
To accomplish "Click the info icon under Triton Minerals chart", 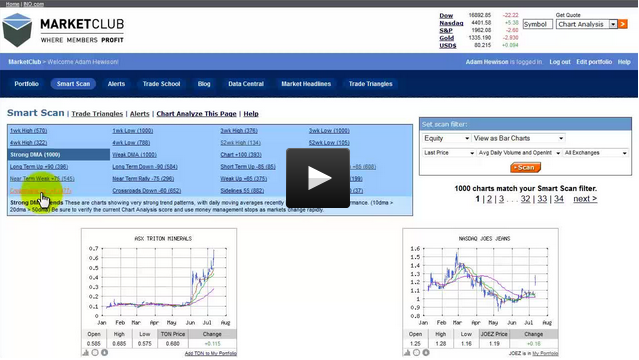I will tap(104, 353).
